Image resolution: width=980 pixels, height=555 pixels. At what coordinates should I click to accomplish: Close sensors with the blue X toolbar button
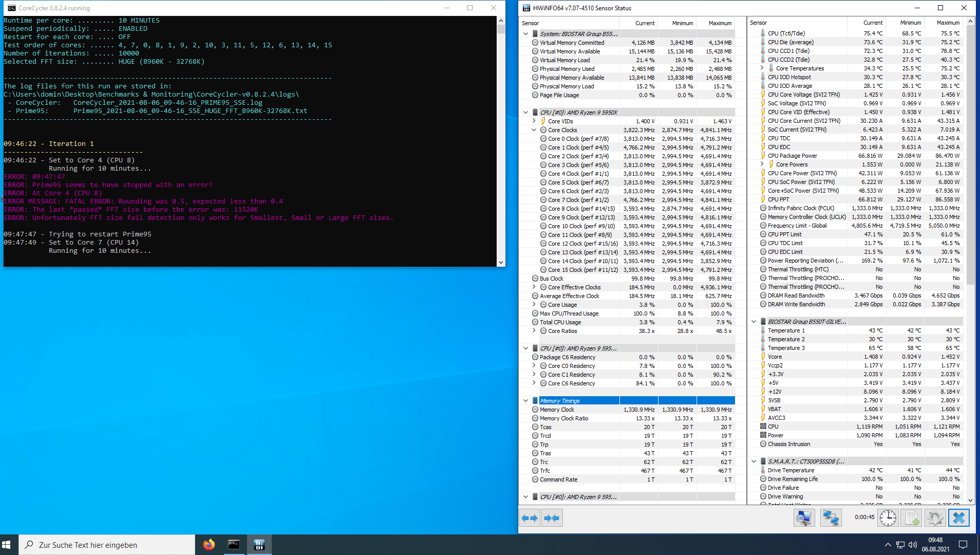click(x=959, y=518)
